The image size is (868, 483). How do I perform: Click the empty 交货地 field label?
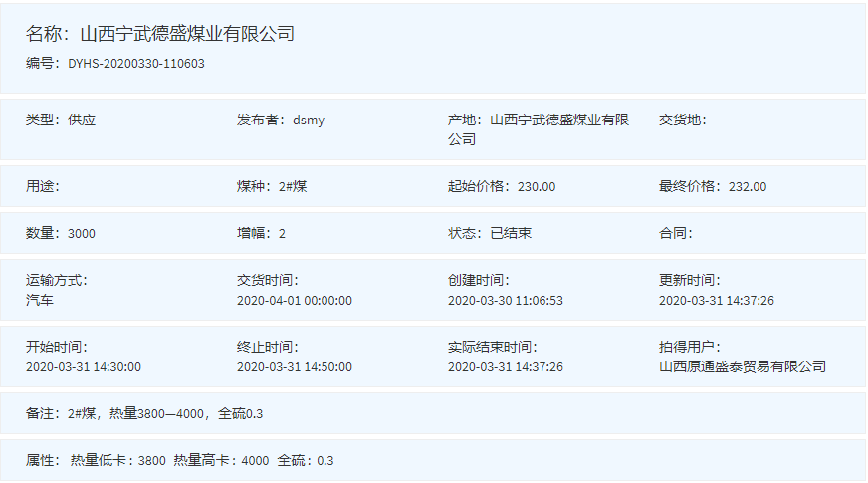click(x=682, y=121)
